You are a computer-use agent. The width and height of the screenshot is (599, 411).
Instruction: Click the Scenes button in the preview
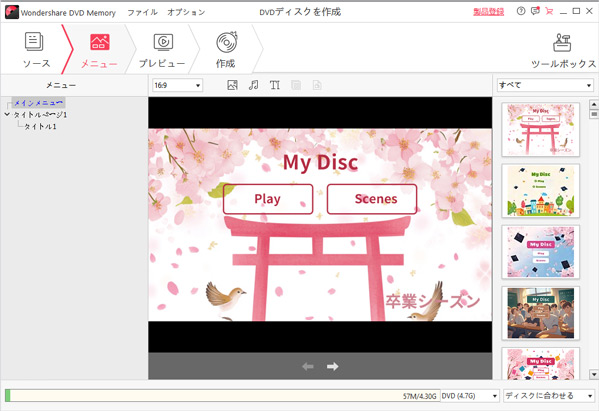coord(372,199)
